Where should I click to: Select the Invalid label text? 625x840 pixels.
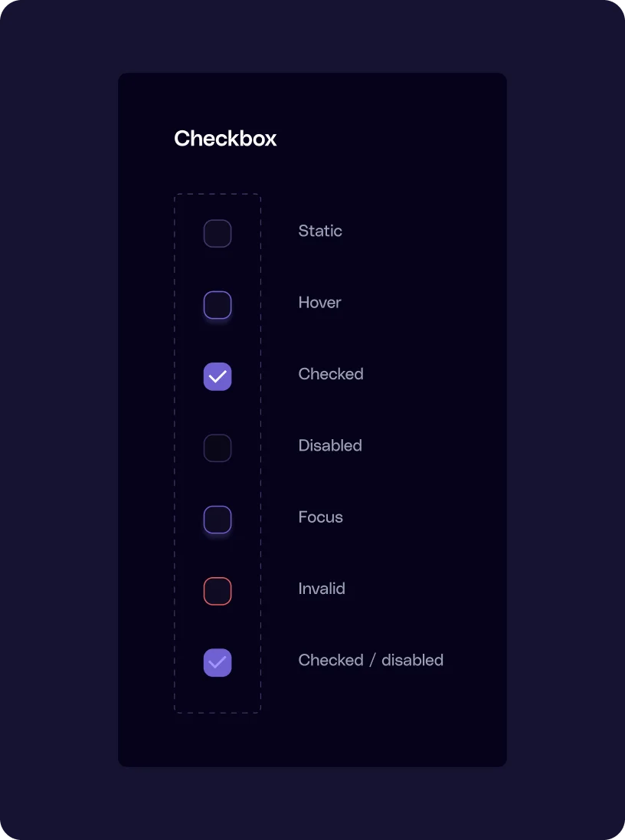click(x=322, y=589)
